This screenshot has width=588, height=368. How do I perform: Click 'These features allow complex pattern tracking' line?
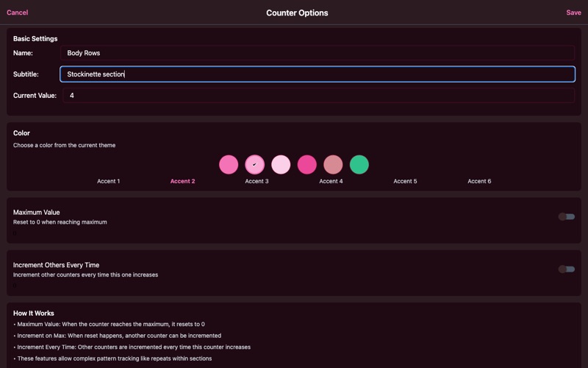pos(112,358)
